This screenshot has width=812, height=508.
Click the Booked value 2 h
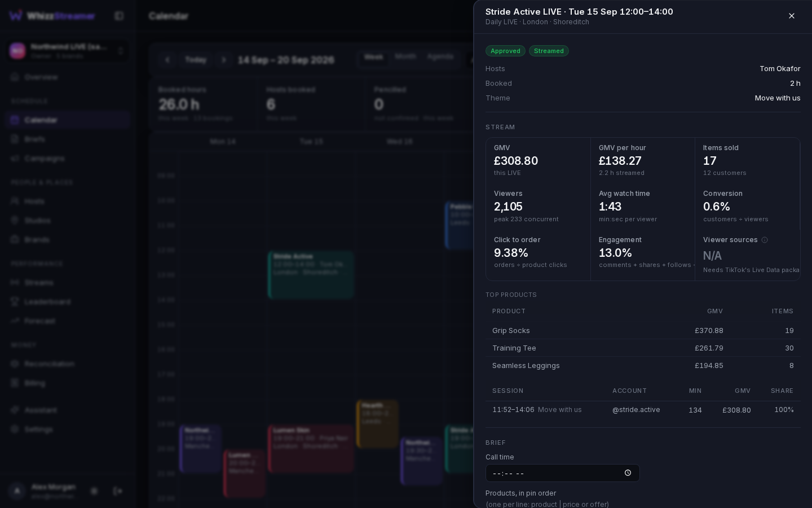click(795, 84)
